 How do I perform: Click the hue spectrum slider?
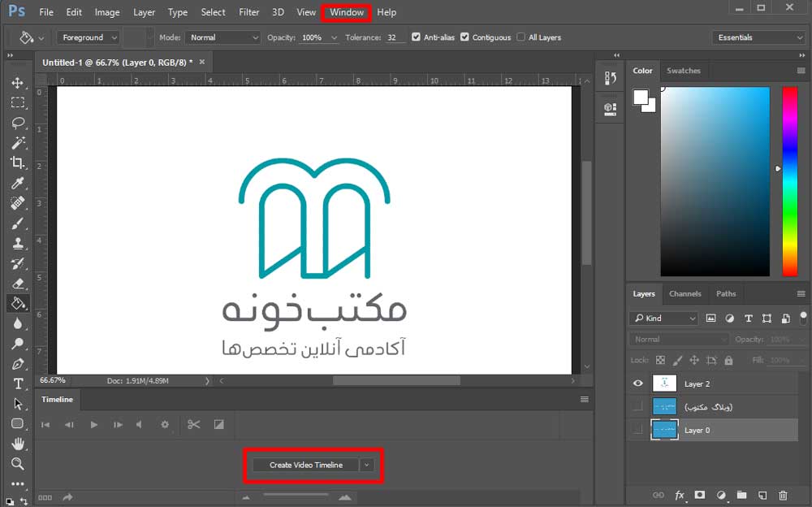[790, 181]
